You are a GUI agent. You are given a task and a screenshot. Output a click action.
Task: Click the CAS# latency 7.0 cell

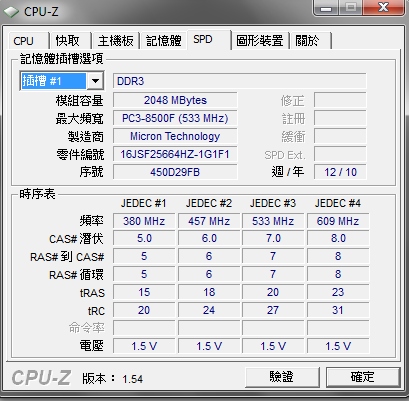pyautogui.click(x=273, y=239)
